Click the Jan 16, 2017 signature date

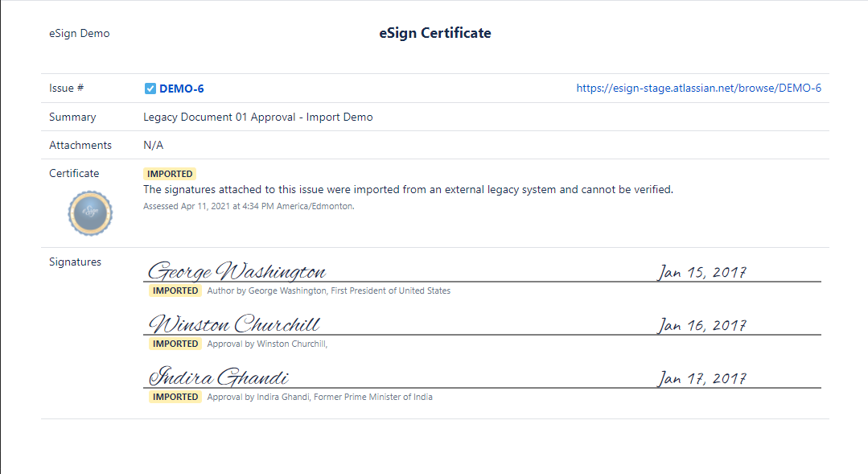(702, 325)
